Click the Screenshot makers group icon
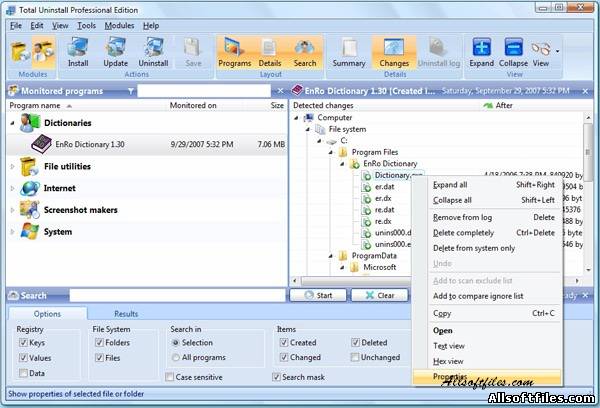Image resolution: width=600 pixels, height=408 pixels. click(x=30, y=210)
